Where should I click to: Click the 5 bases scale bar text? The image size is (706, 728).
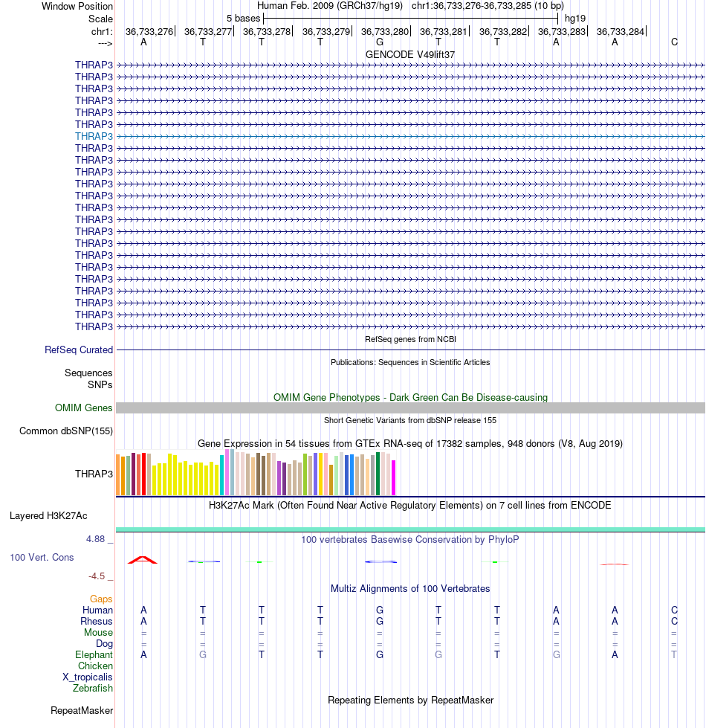[243, 19]
